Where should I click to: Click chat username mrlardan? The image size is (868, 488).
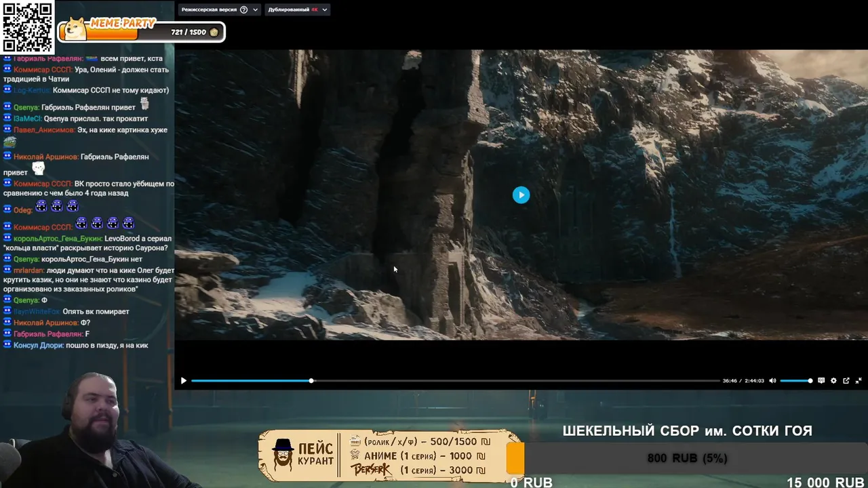point(28,270)
